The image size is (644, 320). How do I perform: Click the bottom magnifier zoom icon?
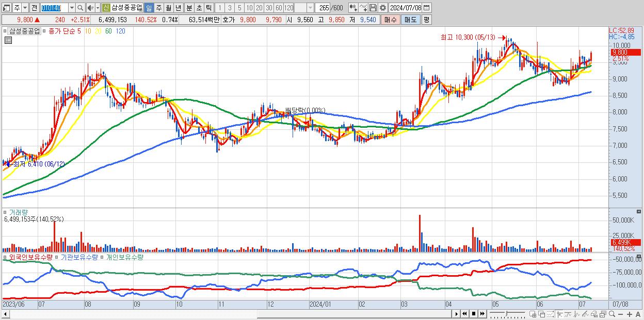coord(611,314)
